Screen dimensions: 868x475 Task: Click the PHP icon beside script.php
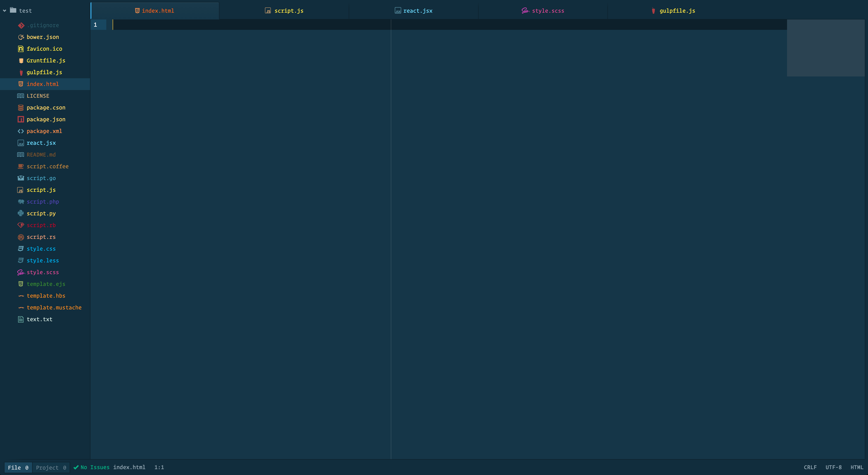pyautogui.click(x=21, y=202)
